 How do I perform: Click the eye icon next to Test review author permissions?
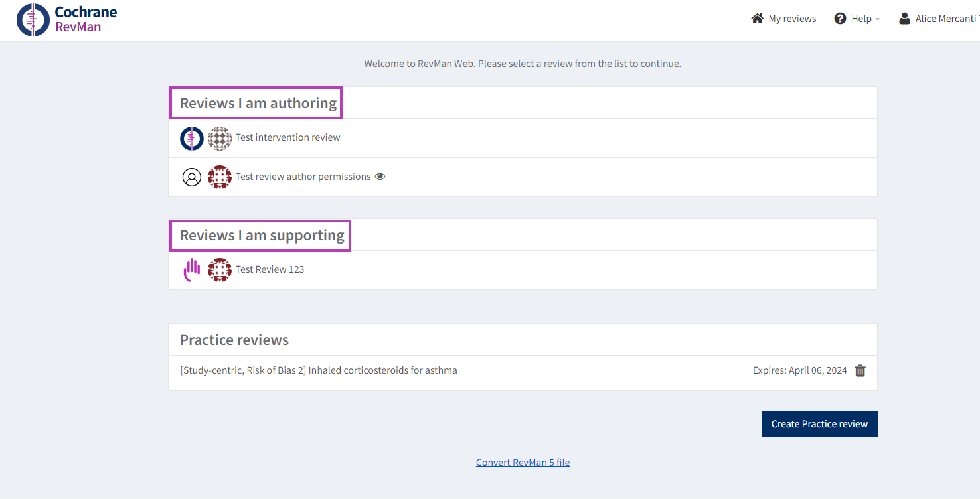tap(380, 177)
